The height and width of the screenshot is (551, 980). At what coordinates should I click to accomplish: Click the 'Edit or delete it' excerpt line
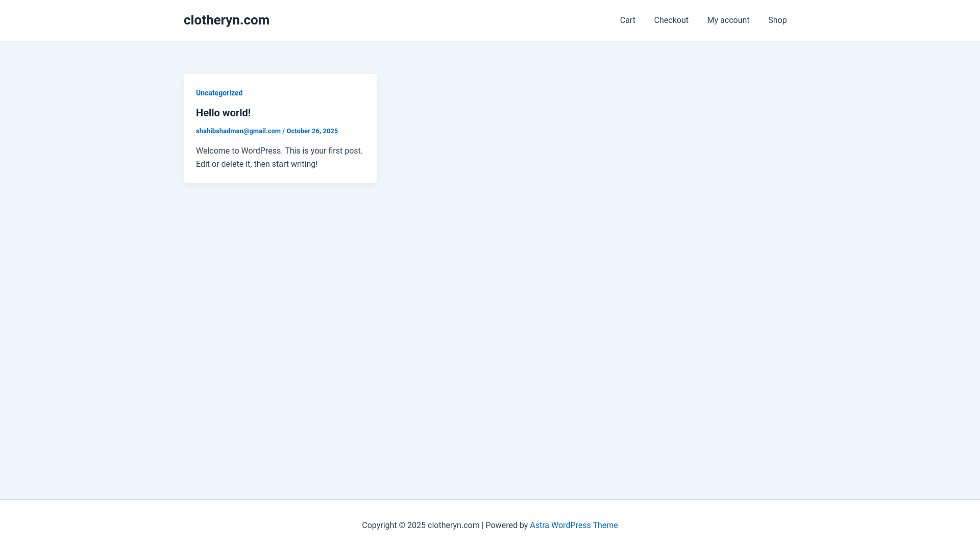[x=256, y=164]
